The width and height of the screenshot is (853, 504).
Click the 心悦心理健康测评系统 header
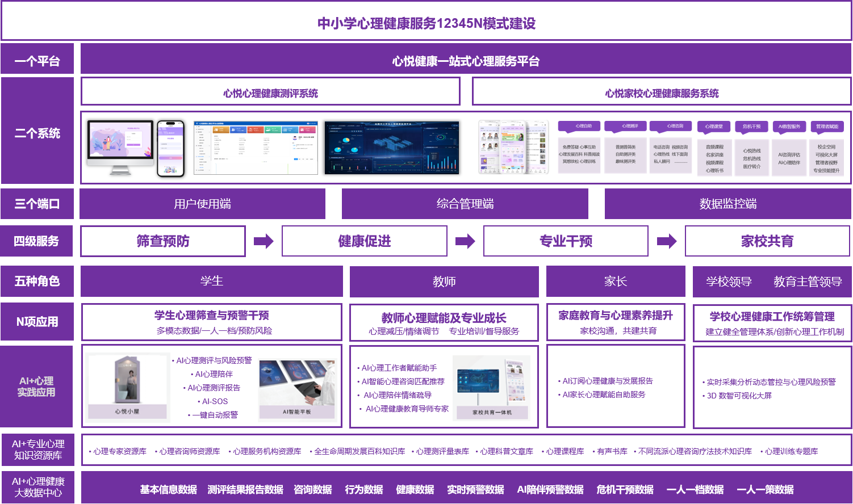(270, 92)
